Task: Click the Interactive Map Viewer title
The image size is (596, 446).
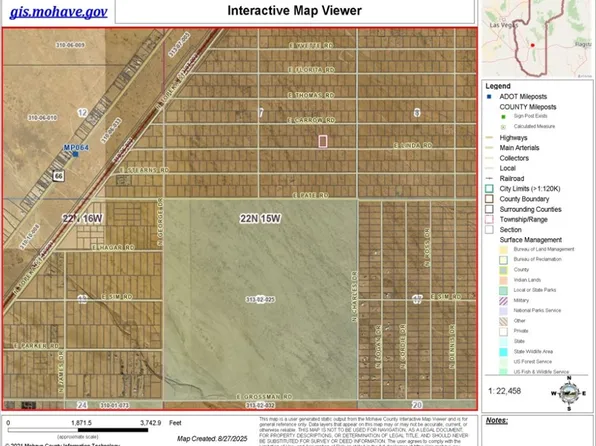Action: (294, 11)
